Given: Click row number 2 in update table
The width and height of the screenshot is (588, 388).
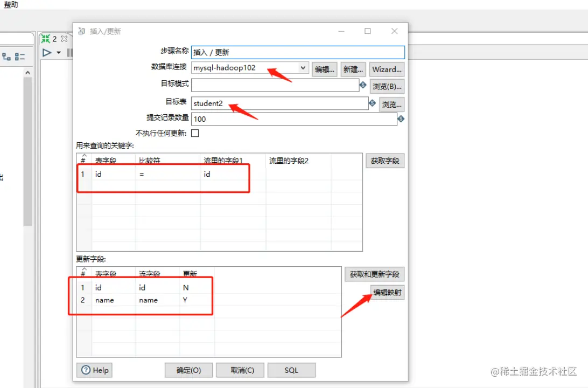Looking at the screenshot, I should (83, 300).
